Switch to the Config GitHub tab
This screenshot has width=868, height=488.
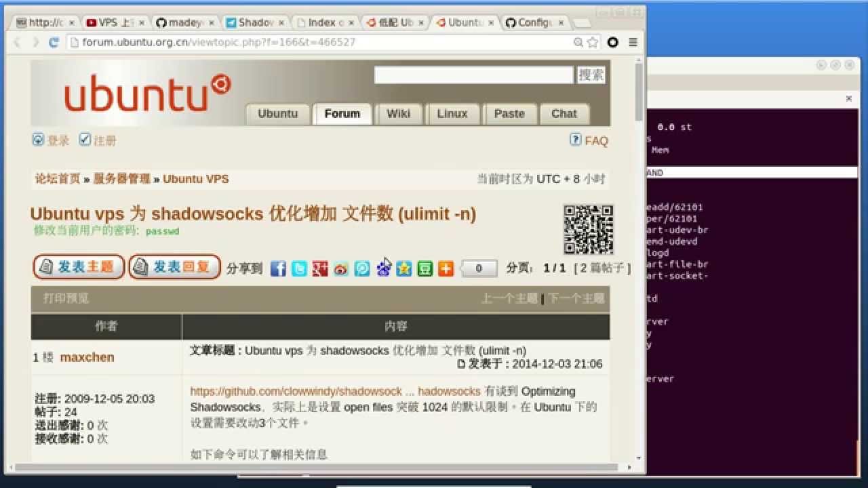534,22
